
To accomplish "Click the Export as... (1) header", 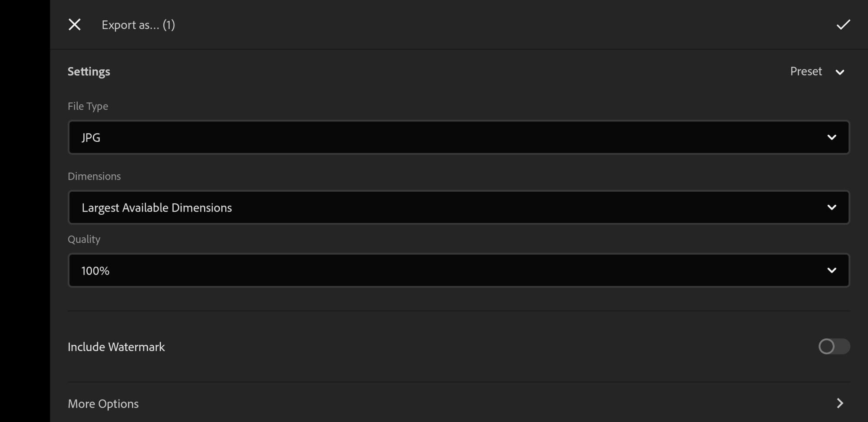I will click(x=138, y=25).
